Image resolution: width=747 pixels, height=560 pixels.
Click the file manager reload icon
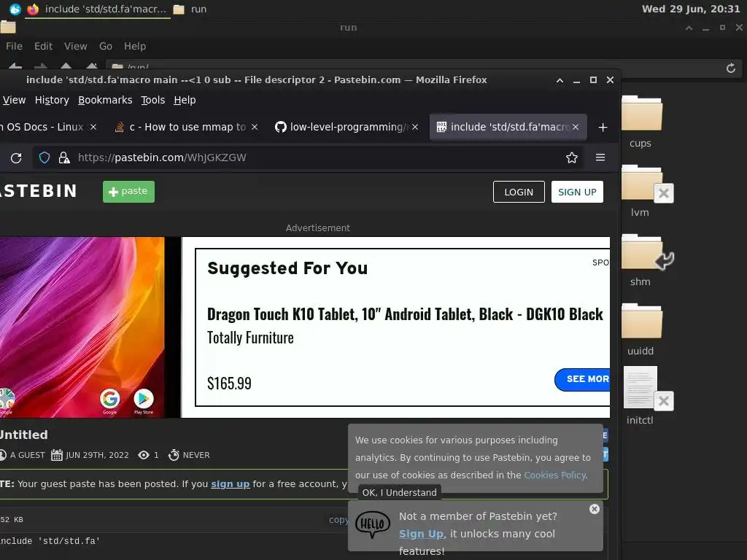pyautogui.click(x=731, y=68)
